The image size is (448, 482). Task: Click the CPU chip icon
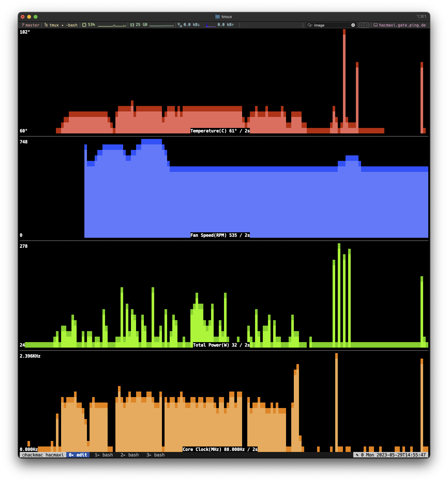84,25
